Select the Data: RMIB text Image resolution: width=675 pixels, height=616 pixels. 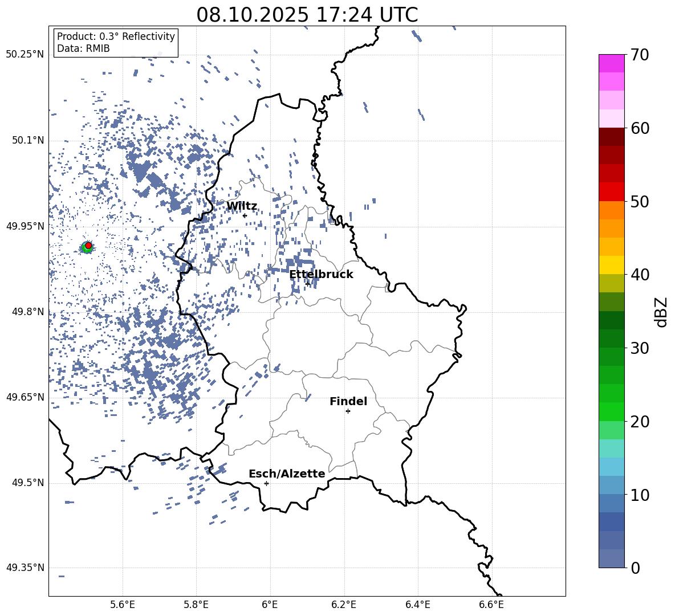click(x=83, y=48)
